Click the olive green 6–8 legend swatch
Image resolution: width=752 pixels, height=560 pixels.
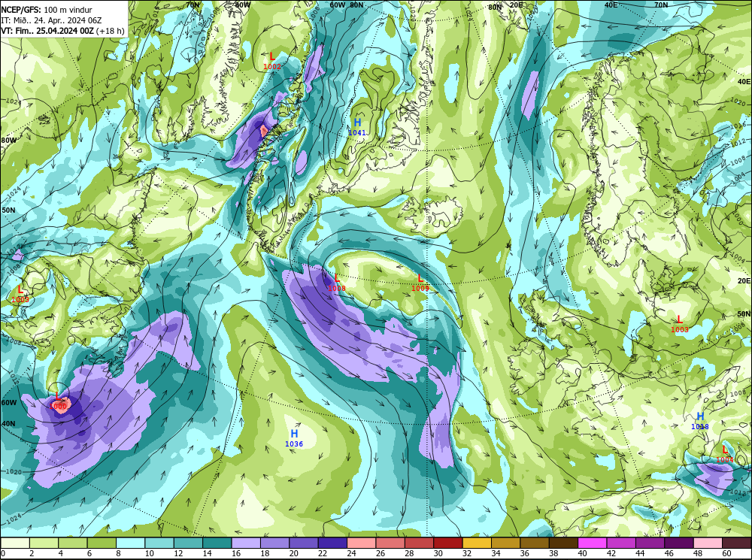102,543
